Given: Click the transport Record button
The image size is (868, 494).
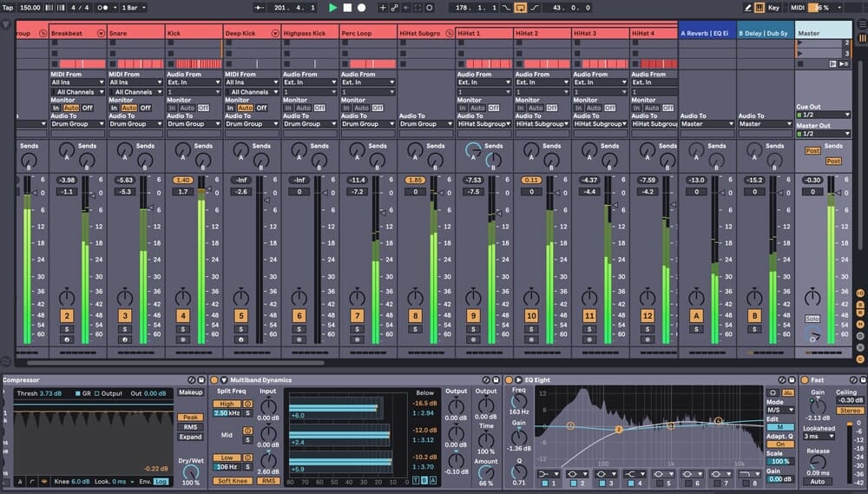Looking at the screenshot, I should (x=361, y=7).
